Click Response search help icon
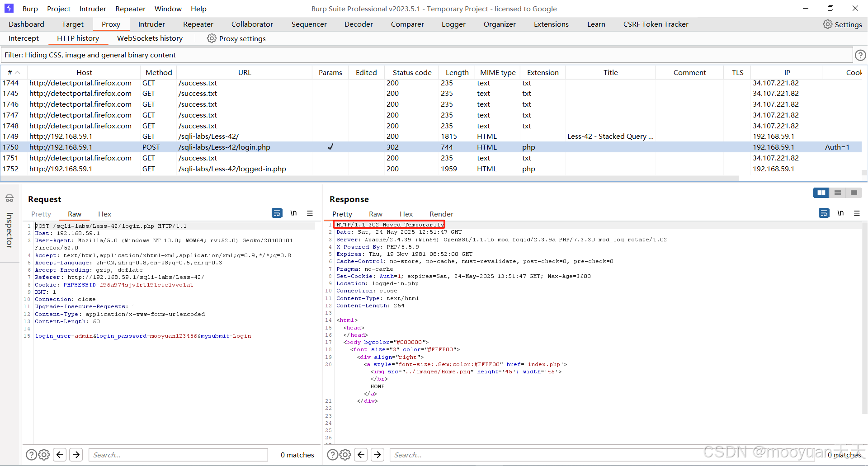 [332, 455]
